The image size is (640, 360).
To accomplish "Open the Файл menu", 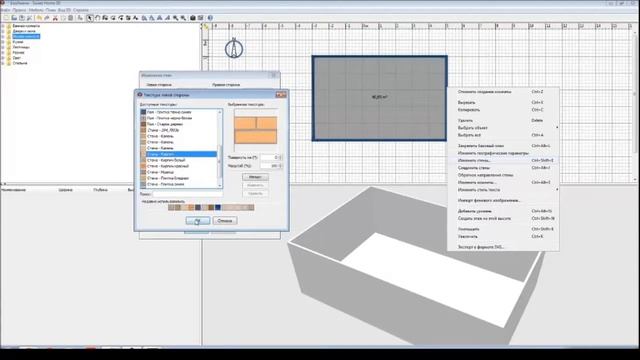I will pos(5,10).
